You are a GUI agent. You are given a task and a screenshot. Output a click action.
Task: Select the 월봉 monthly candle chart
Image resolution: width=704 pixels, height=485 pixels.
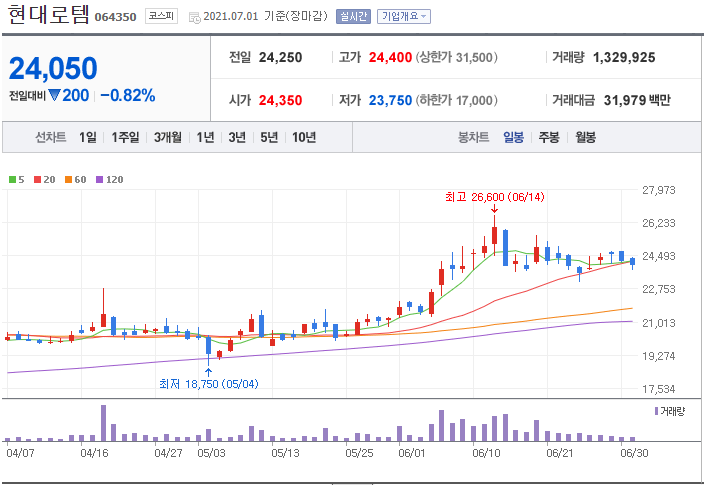(585, 137)
